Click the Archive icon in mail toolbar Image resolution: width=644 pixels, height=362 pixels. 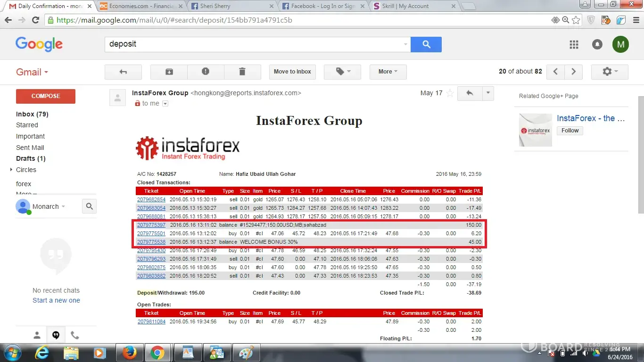[x=169, y=72]
